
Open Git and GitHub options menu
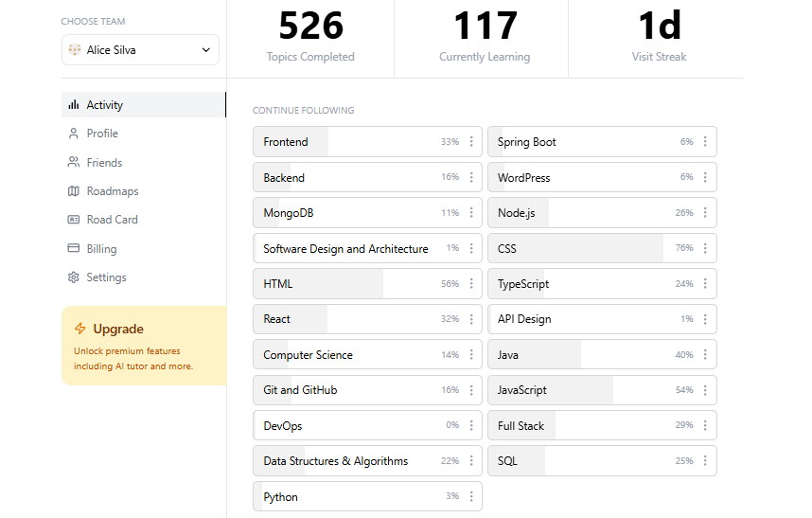click(471, 390)
